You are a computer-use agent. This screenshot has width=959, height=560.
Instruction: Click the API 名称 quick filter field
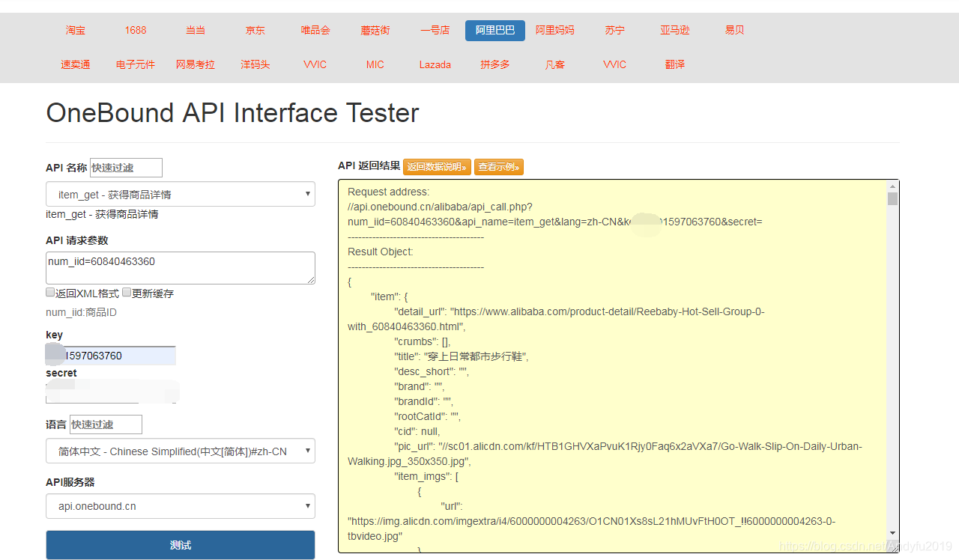coord(126,168)
